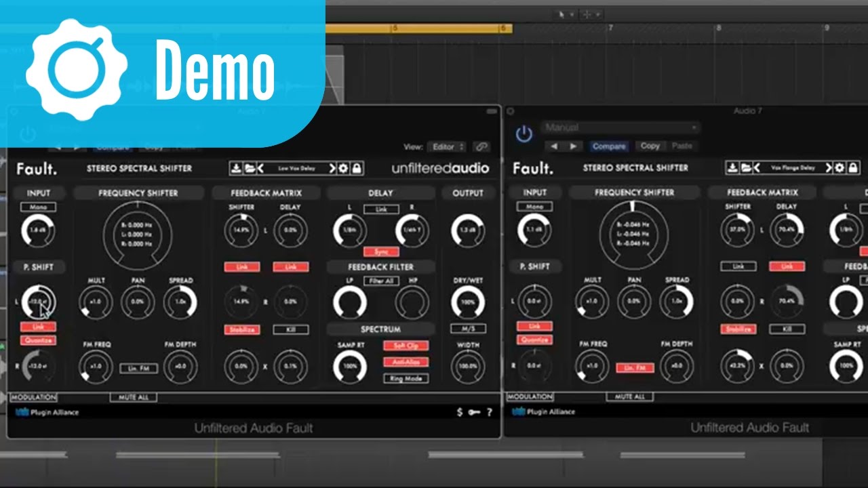
Task: Toggle Kill in left Feedback Matrix
Action: click(x=291, y=329)
